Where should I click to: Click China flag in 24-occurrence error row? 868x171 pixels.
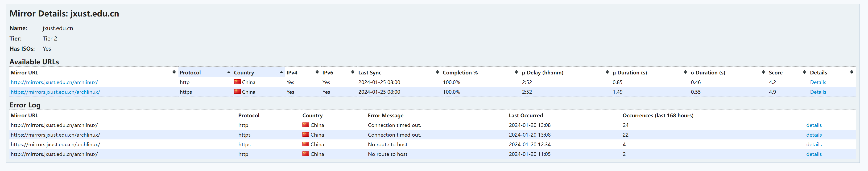[x=306, y=125]
